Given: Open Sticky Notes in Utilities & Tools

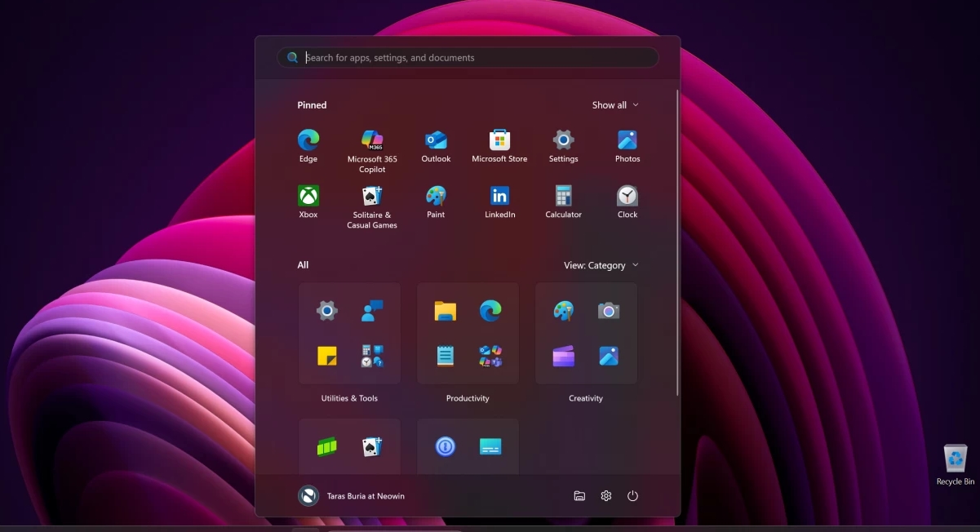Looking at the screenshot, I should pos(327,356).
